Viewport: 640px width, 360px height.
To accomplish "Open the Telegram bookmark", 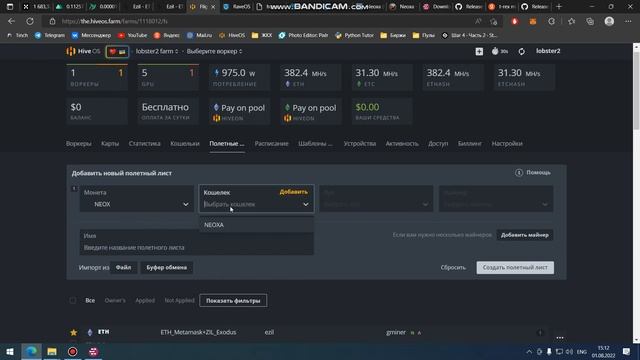I will (50, 36).
